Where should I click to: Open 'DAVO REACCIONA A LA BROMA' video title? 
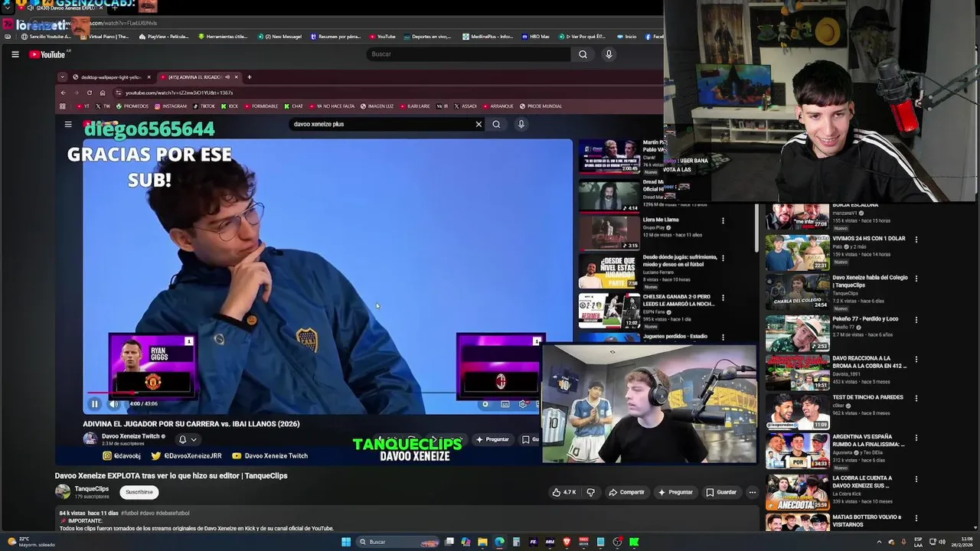(x=869, y=362)
